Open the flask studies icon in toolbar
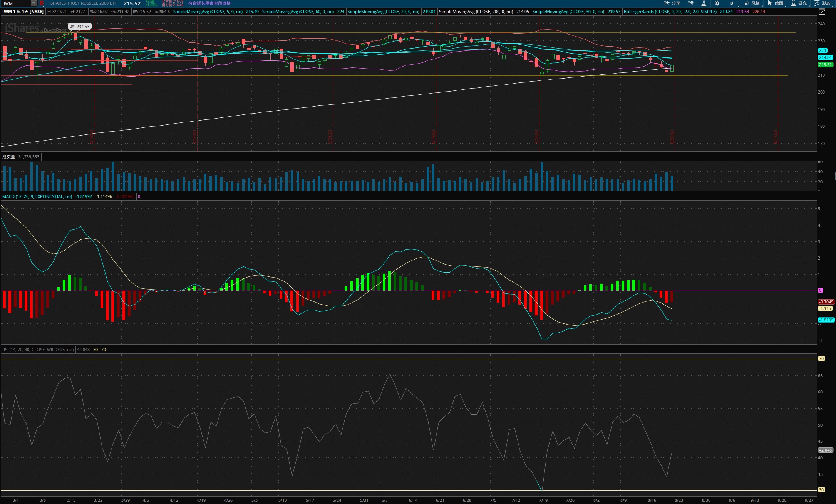Screen dimensions: 836x504 (704, 3)
